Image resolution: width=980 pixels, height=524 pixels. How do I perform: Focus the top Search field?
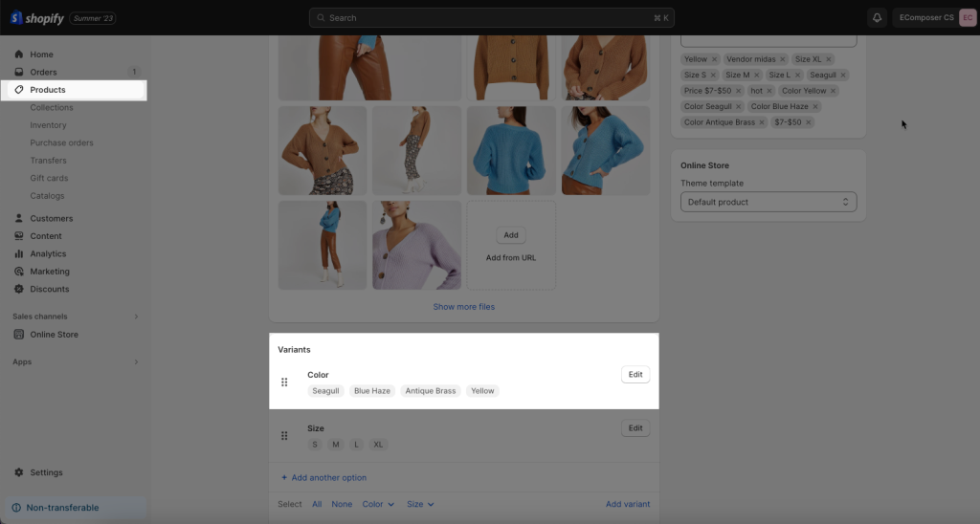point(491,17)
